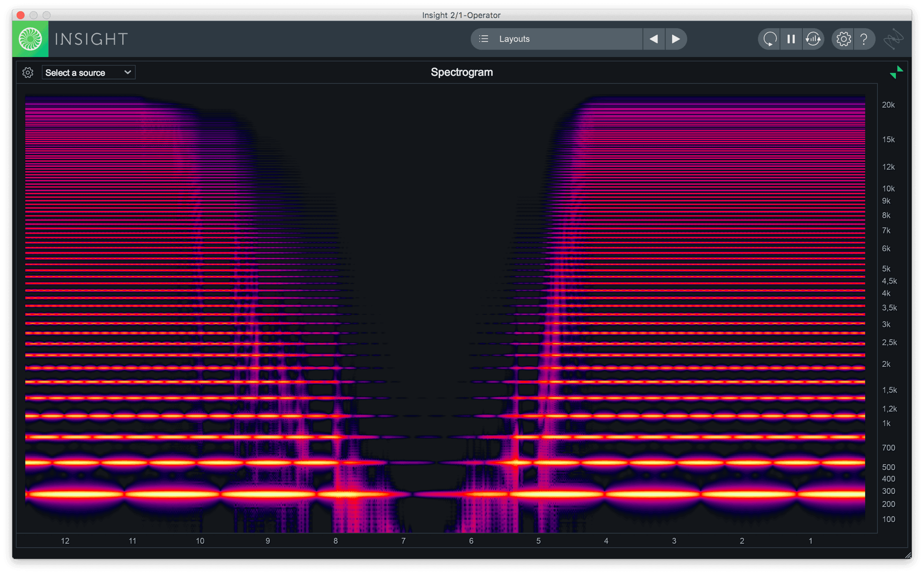Screen dimensions: 924x574
Task: Click time axis label 4
Action: pyautogui.click(x=606, y=540)
